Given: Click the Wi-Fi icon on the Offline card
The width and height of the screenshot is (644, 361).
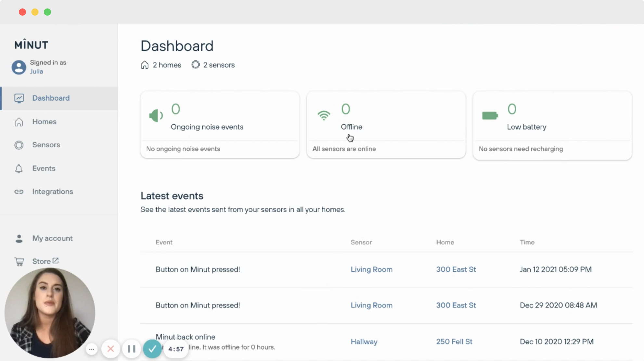Looking at the screenshot, I should pos(324,115).
